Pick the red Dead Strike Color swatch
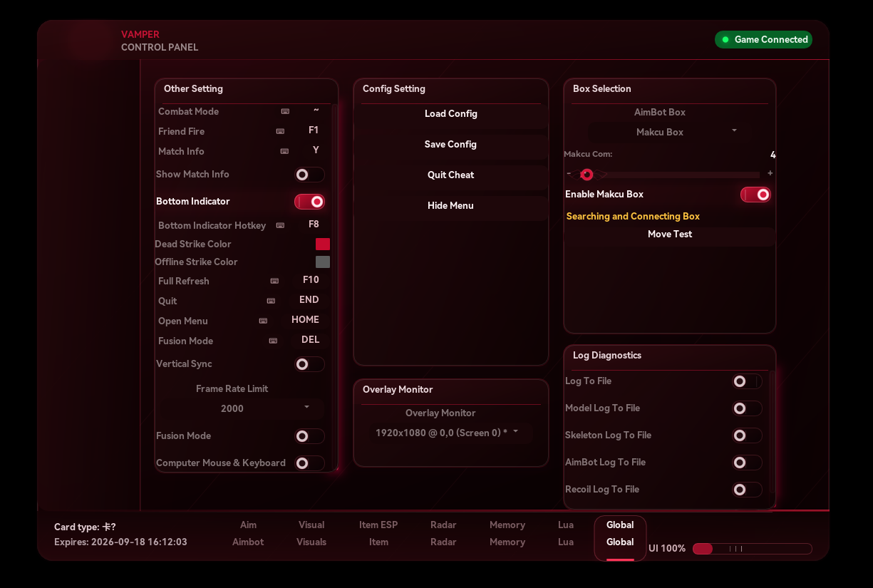 point(323,244)
